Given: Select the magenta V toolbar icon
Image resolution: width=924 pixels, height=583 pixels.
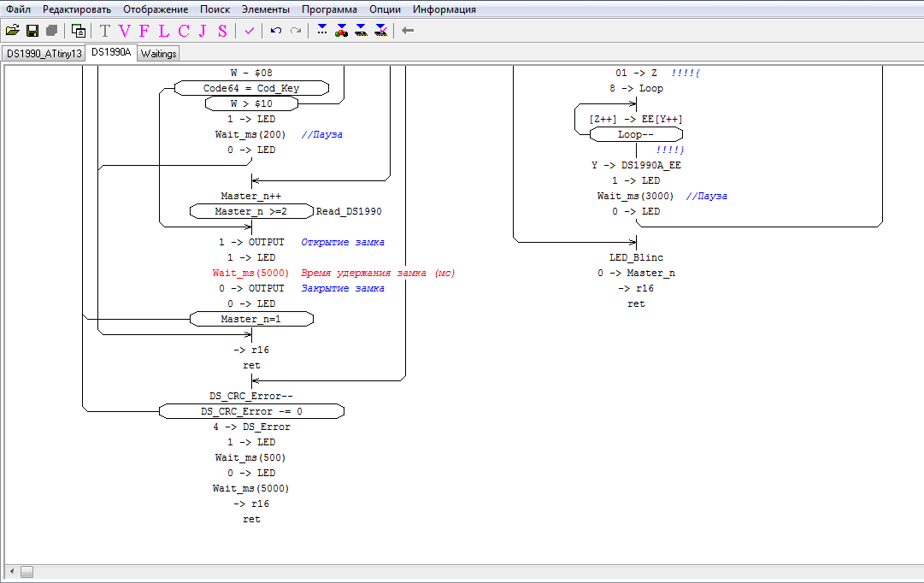Looking at the screenshot, I should coord(125,31).
